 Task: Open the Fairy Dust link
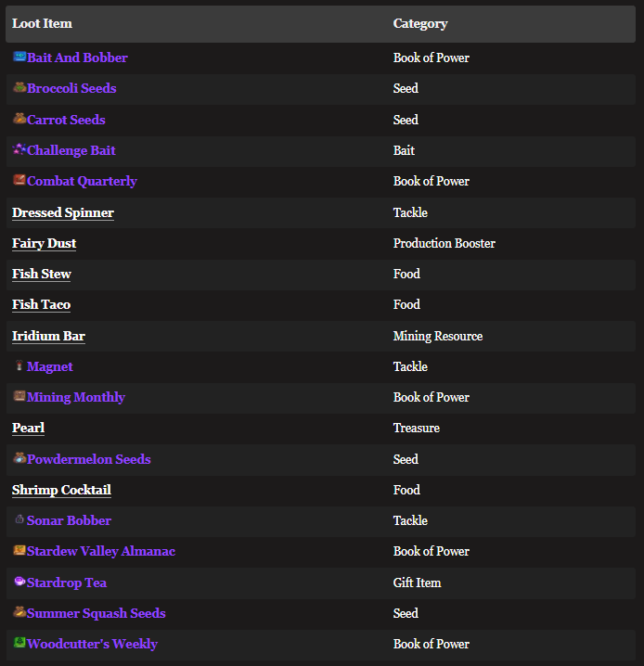point(45,243)
